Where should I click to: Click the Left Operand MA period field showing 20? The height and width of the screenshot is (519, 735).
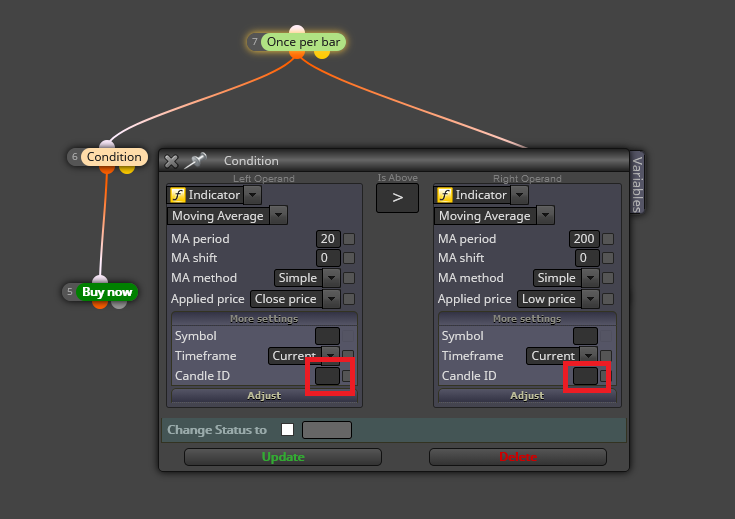coord(328,239)
